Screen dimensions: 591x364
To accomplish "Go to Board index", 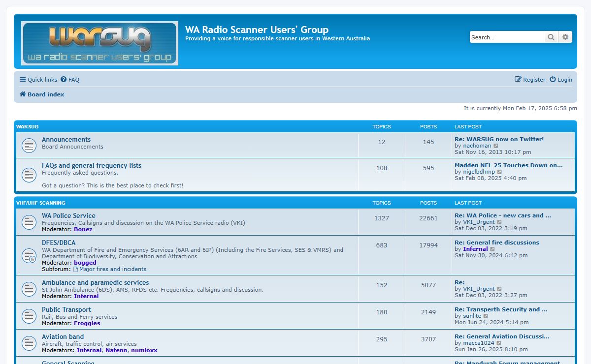I will [x=42, y=94].
